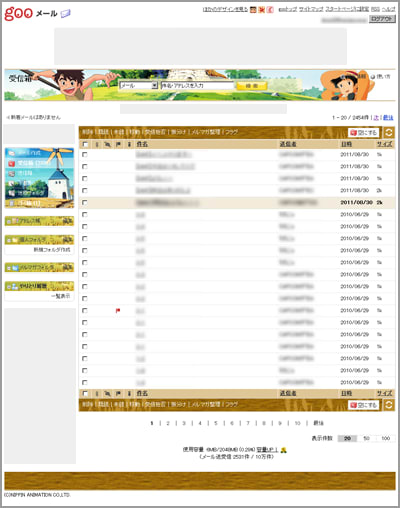400x508 pixels.
Task: Open the メール search type dropdown
Action: pos(139,86)
